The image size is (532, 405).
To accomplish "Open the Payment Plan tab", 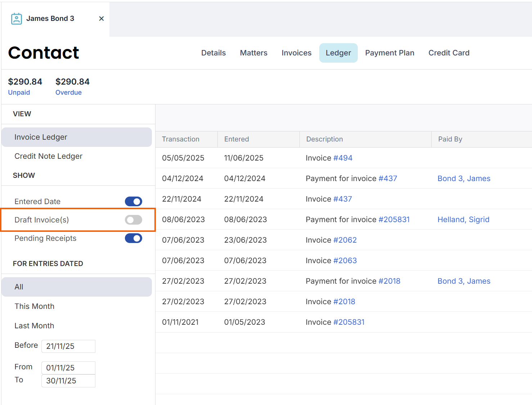I will (389, 53).
